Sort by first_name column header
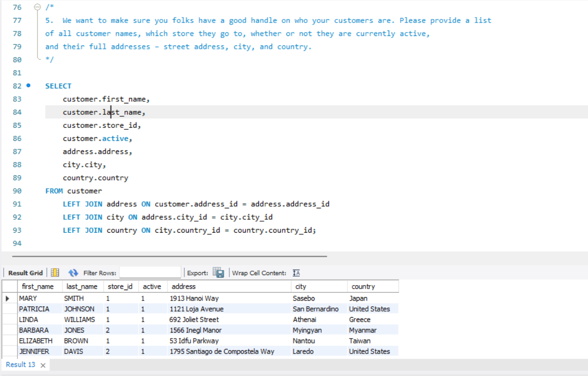Image resolution: width=588 pixels, height=376 pixels. (x=40, y=287)
